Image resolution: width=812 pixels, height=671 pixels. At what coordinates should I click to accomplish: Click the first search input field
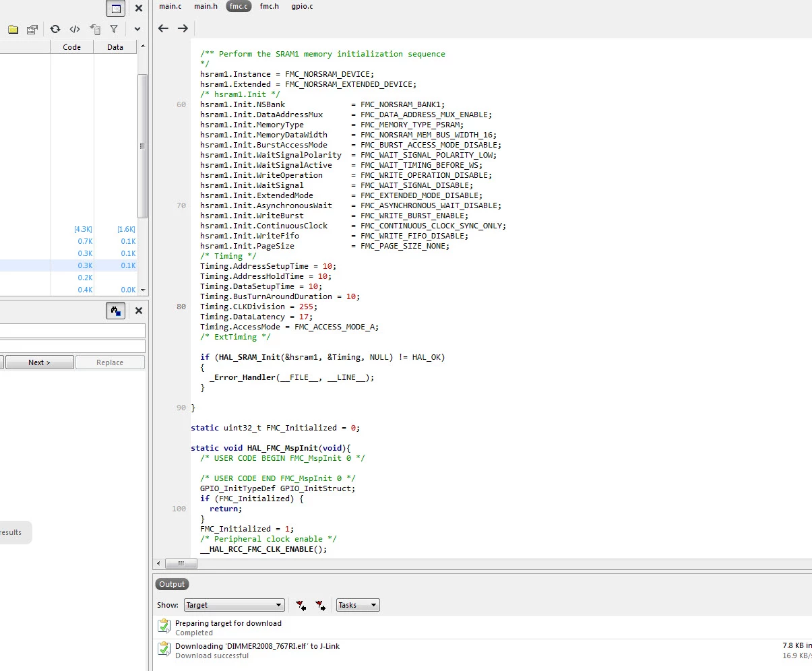[73, 331]
